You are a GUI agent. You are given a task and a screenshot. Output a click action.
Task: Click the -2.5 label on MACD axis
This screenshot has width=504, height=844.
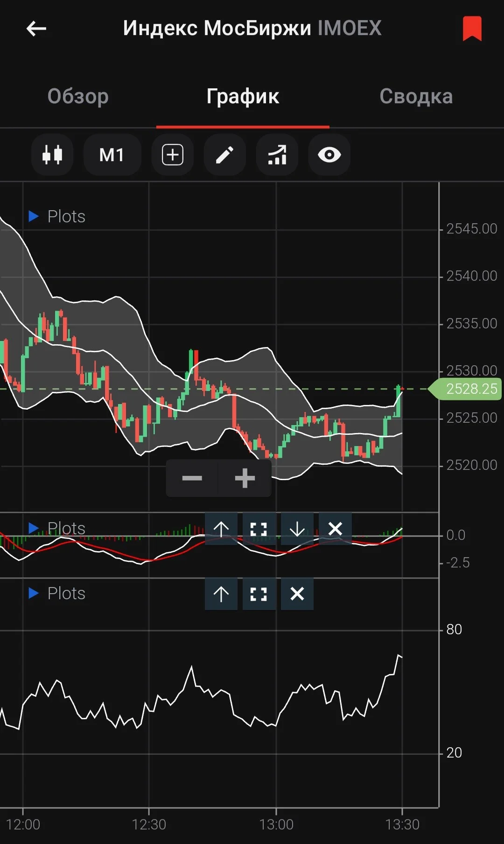[458, 562]
